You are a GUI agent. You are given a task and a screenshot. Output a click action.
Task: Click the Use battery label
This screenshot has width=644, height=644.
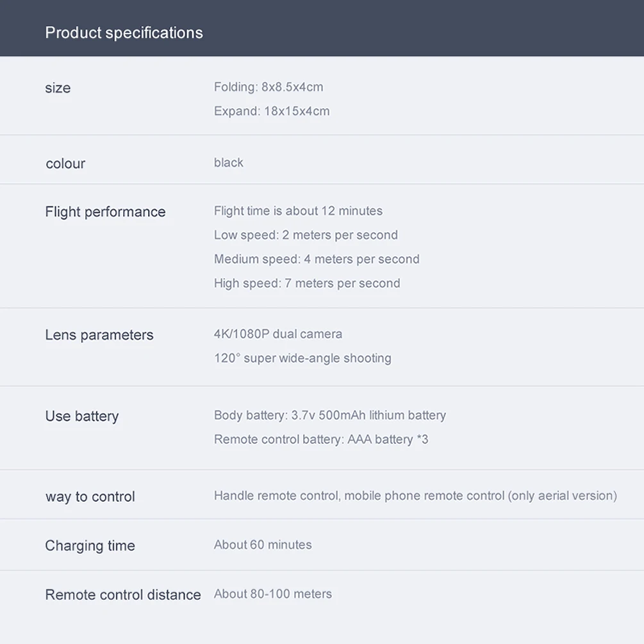click(82, 417)
